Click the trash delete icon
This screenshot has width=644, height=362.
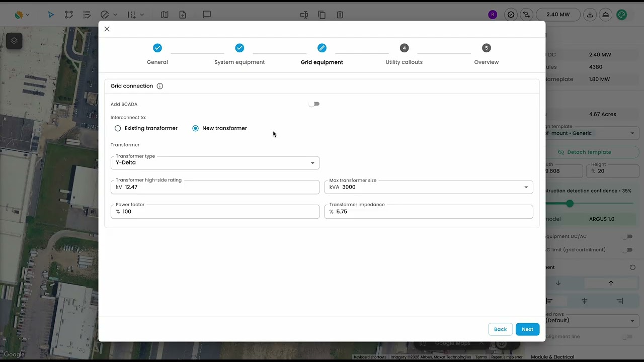[x=340, y=15]
